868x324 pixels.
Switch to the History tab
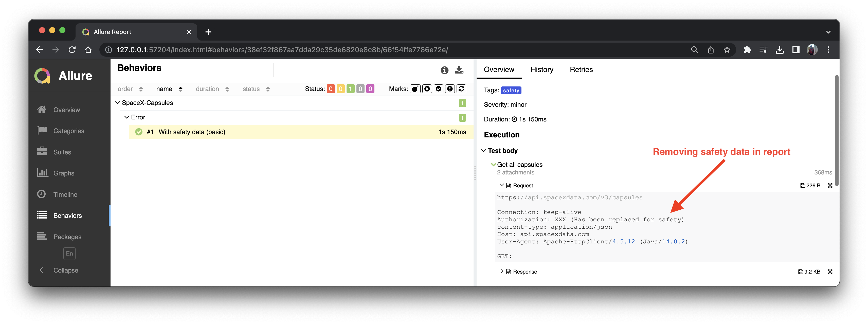[541, 70]
